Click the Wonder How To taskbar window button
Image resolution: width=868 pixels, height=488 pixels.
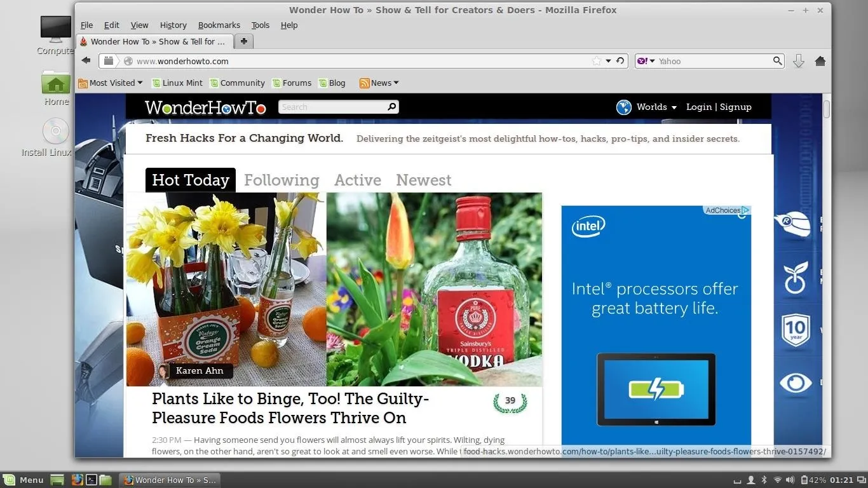click(x=170, y=480)
